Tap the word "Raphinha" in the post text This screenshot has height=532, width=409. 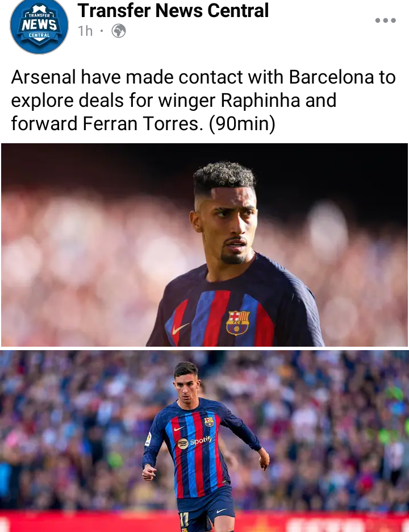[261, 101]
